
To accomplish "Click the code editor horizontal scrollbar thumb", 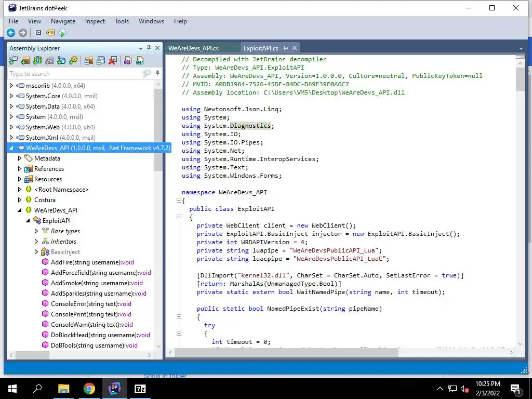I will coord(287,353).
